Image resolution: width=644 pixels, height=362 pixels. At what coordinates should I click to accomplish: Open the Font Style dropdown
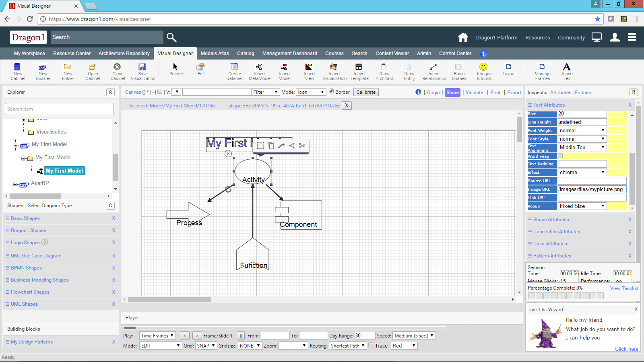click(x=582, y=139)
